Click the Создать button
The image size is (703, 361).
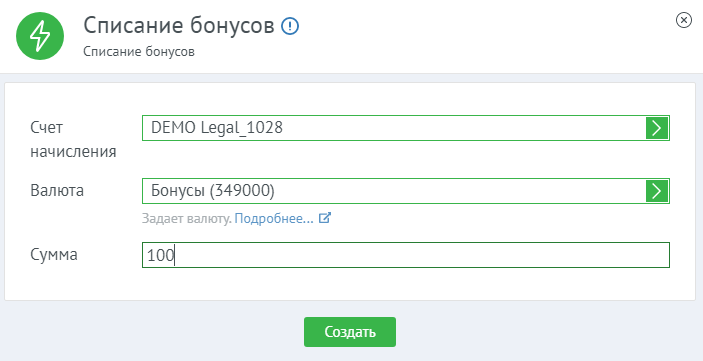350,332
